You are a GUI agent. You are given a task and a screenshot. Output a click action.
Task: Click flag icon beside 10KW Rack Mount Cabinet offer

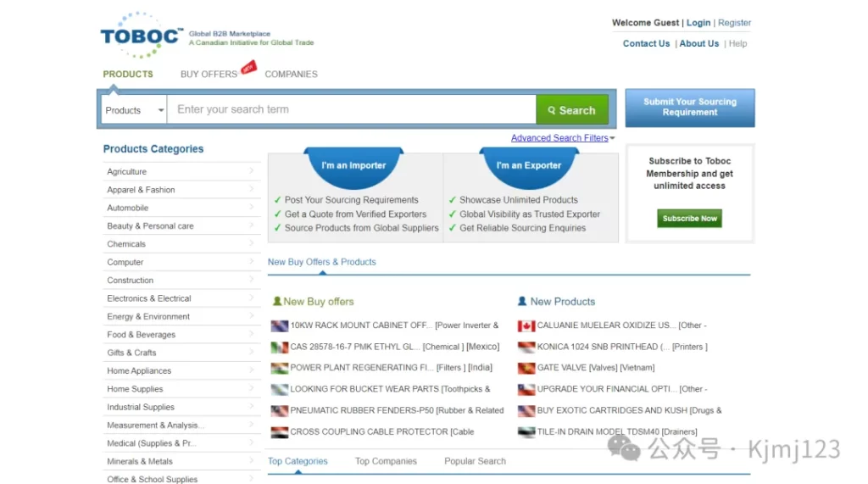279,325
